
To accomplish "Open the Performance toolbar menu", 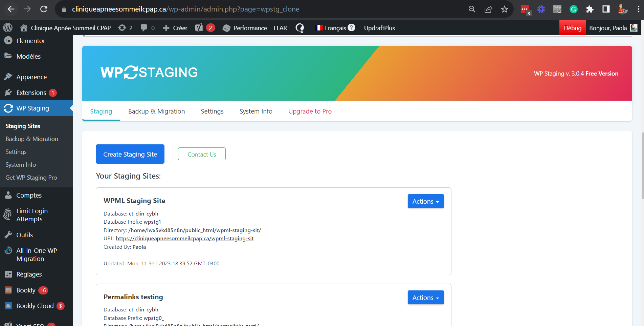I will point(245,28).
